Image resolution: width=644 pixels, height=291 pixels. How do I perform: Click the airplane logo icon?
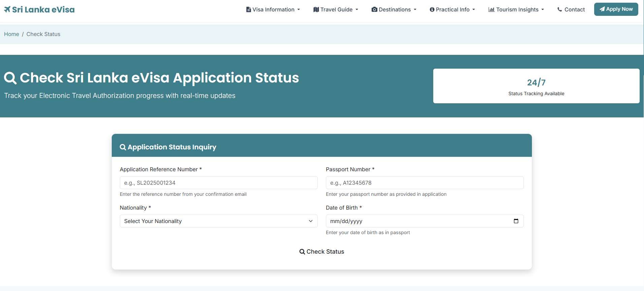(7, 9)
